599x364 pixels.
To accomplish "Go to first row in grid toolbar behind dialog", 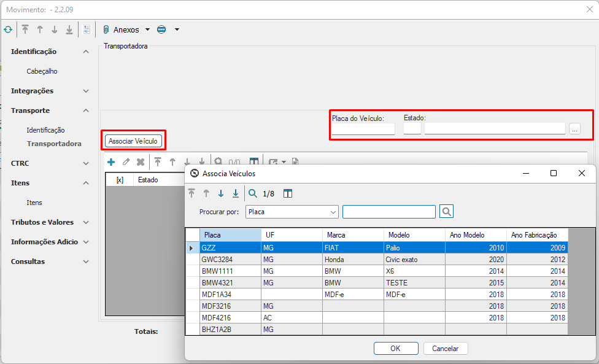I will coord(158,162).
